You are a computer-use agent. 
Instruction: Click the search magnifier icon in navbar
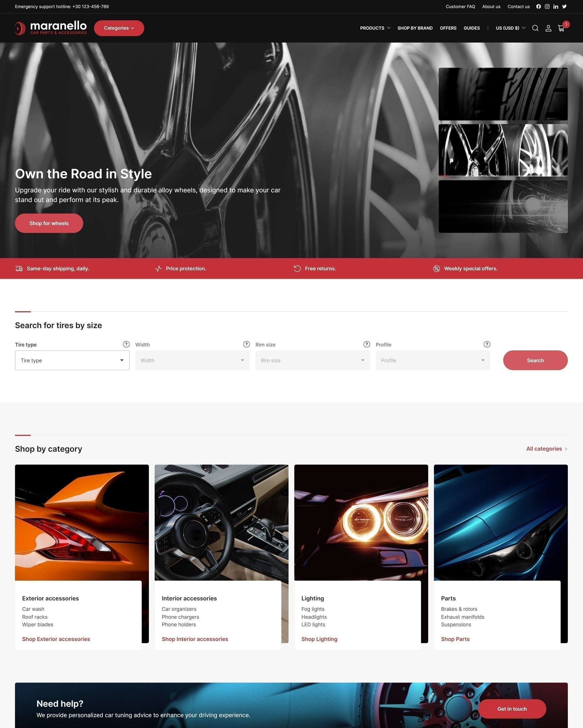535,28
